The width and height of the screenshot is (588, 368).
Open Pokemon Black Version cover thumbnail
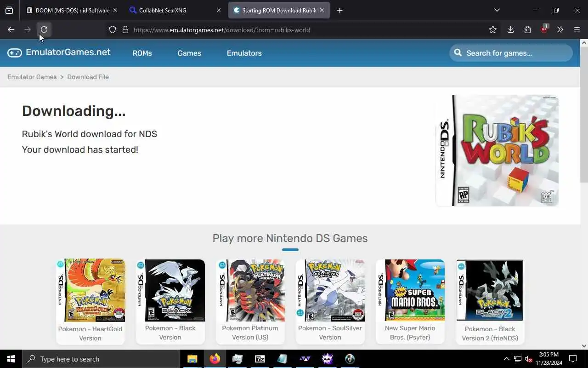point(170,290)
